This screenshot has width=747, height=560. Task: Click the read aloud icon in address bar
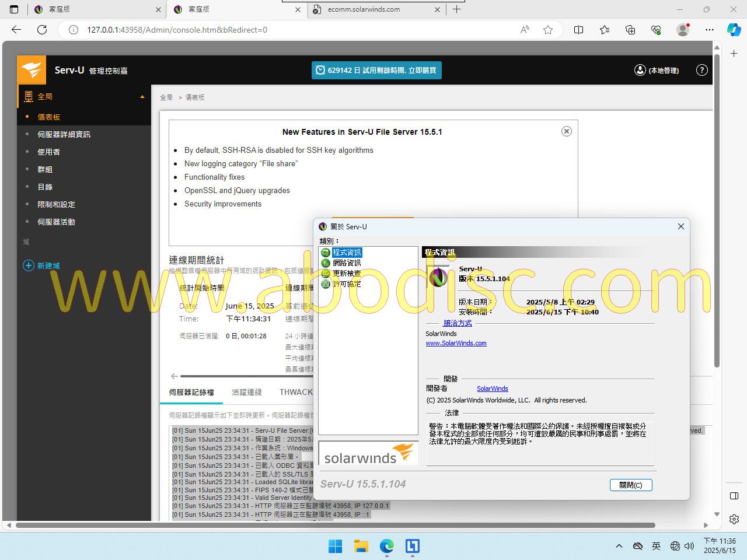pos(525,30)
